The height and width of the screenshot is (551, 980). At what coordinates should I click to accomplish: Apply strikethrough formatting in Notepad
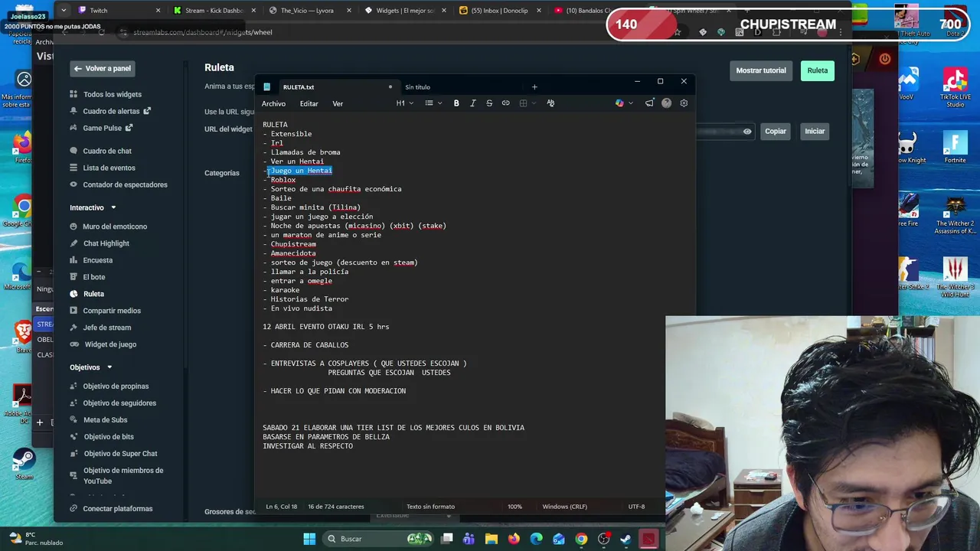pos(489,103)
